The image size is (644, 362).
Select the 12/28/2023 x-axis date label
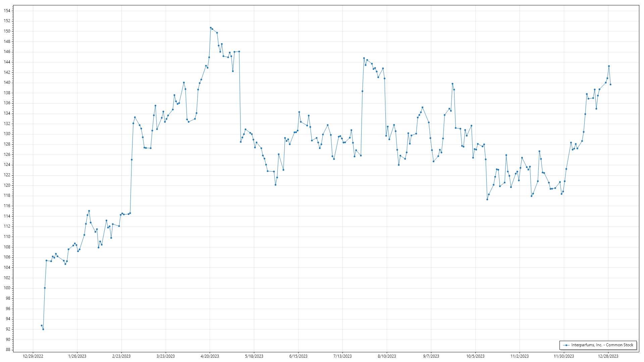click(x=608, y=356)
